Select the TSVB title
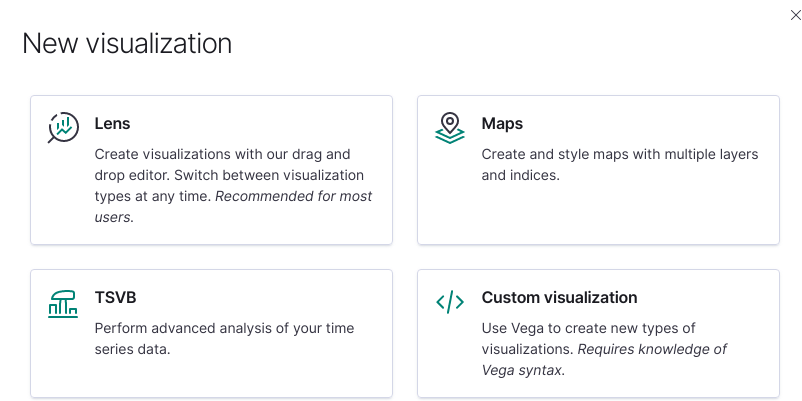This screenshot has width=802, height=401. 116,297
